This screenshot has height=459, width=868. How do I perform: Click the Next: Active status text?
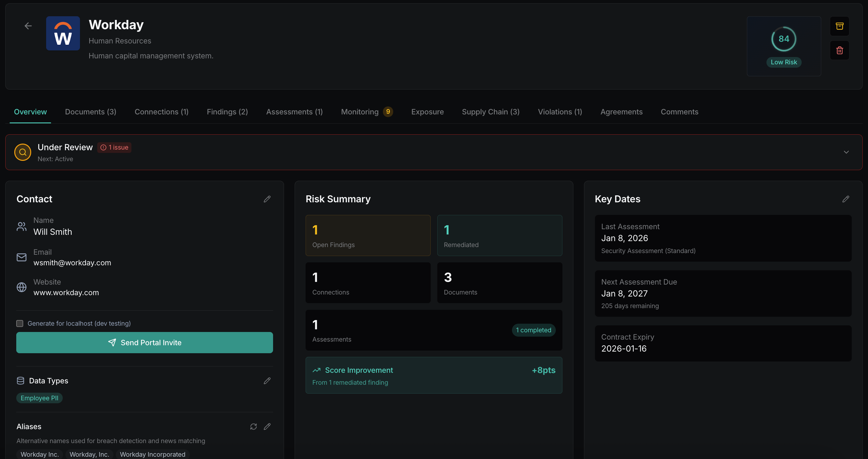[x=55, y=159]
